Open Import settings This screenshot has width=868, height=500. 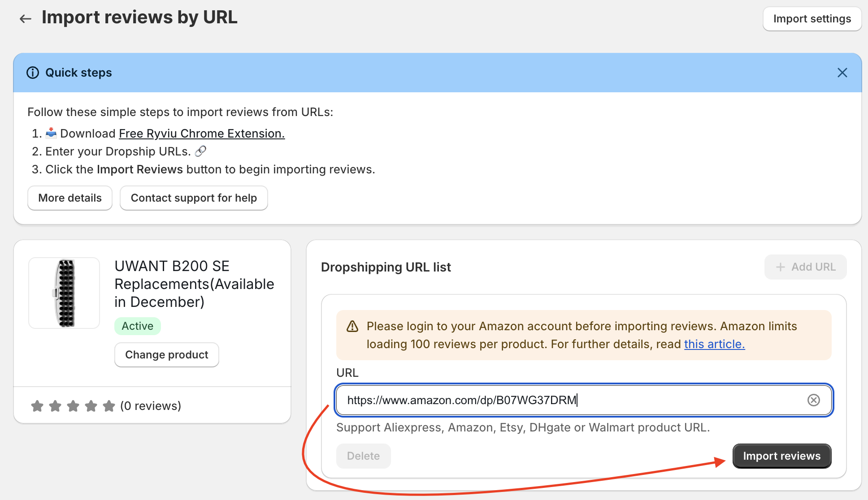click(812, 19)
